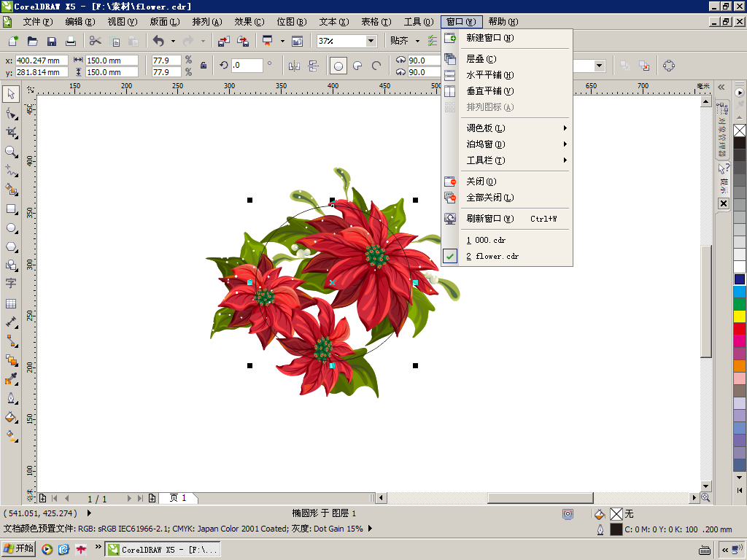Choose Close All entry
This screenshot has width=747, height=560.
point(507,198)
